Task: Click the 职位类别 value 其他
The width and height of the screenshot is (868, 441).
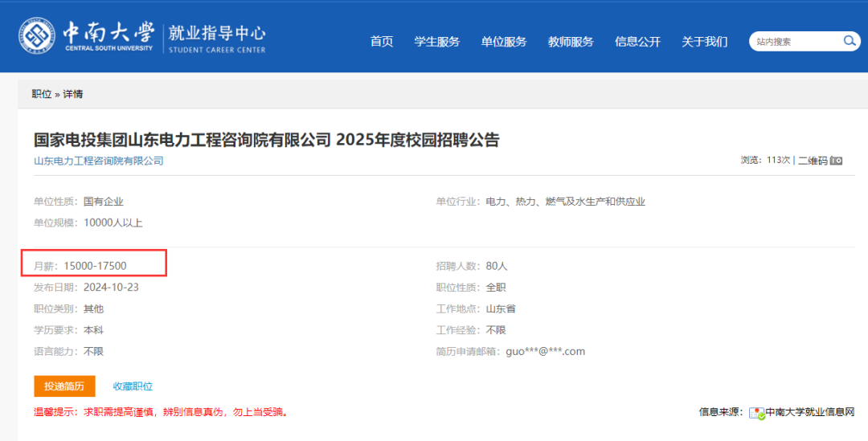Action: (93, 308)
